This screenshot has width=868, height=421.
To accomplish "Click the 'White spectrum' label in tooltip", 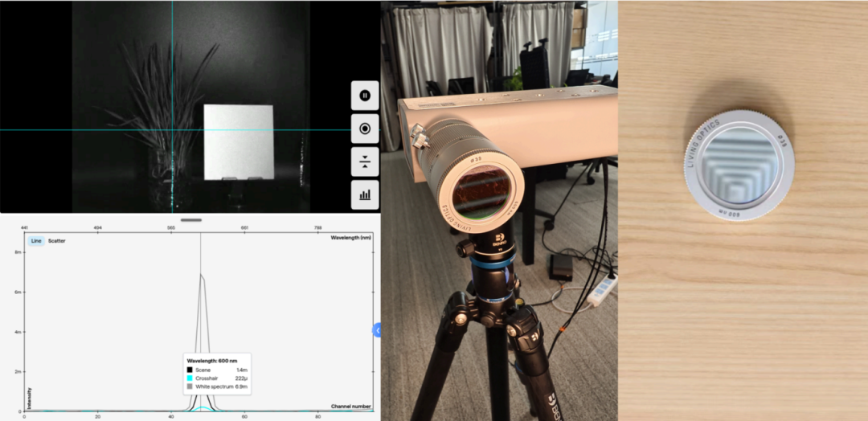I will [x=214, y=386].
